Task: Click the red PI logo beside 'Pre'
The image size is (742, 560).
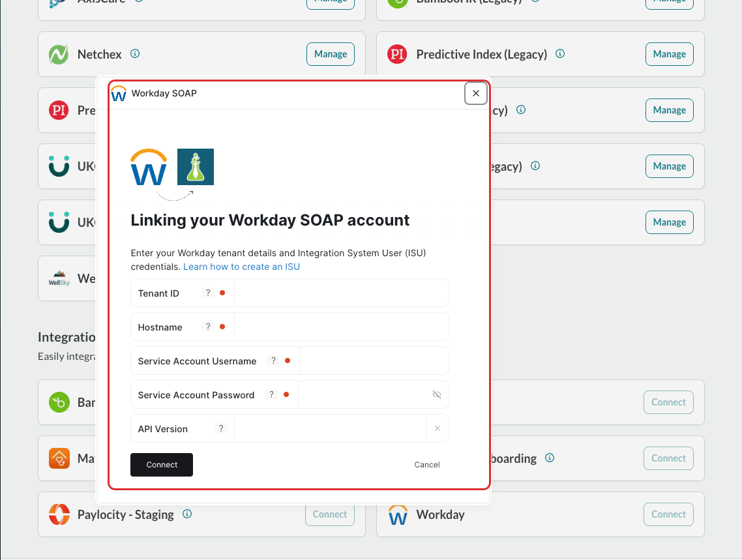Action: click(x=59, y=110)
